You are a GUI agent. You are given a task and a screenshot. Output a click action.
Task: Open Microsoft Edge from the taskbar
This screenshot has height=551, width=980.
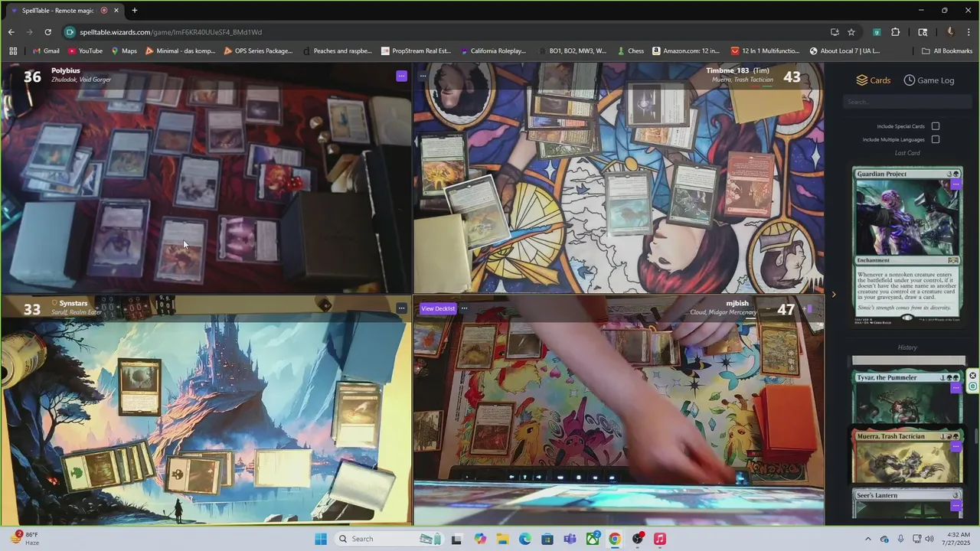525,539
